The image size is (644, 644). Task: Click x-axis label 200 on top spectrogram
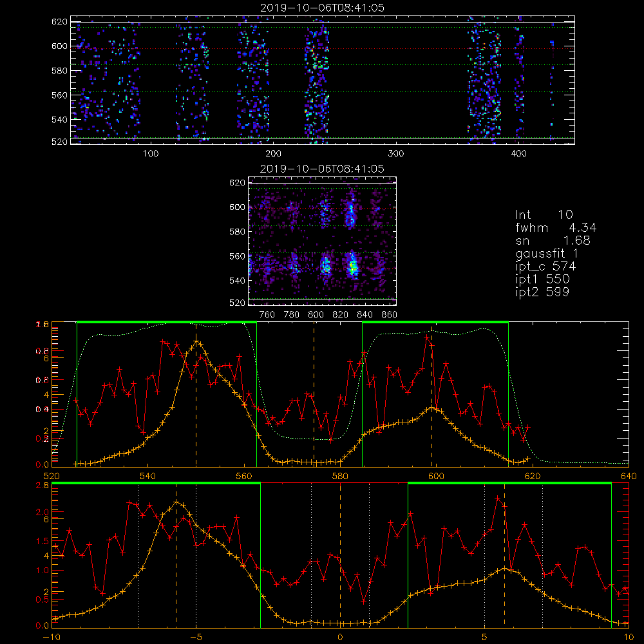(273, 154)
